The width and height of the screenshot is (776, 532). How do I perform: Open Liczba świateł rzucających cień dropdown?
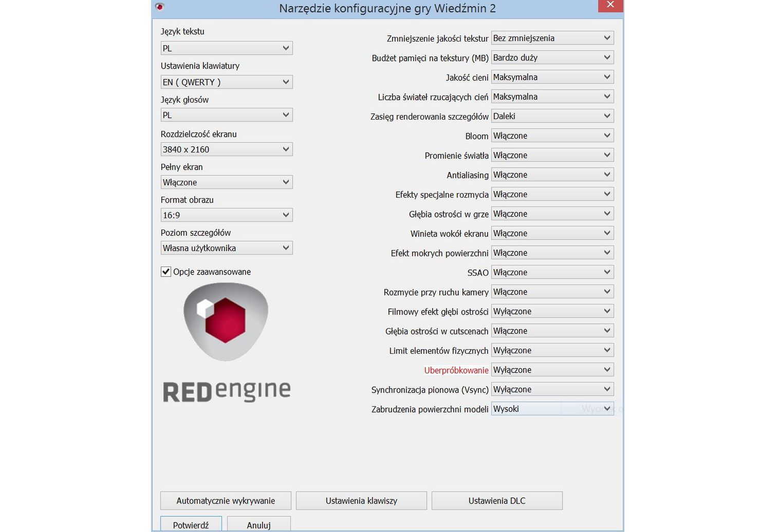click(x=552, y=97)
